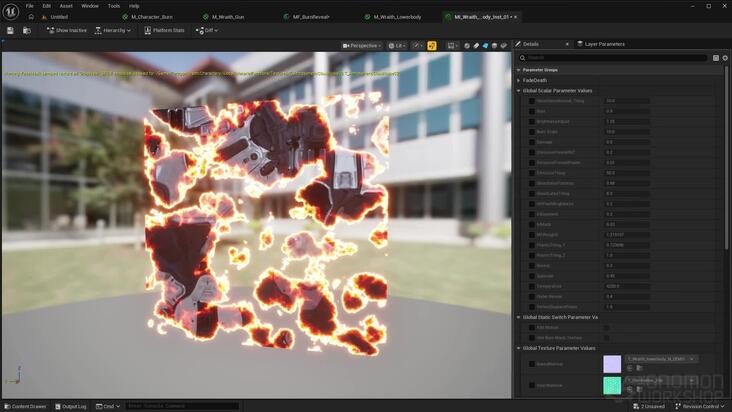Open the Output Log
The width and height of the screenshot is (732, 412).
click(x=70, y=406)
